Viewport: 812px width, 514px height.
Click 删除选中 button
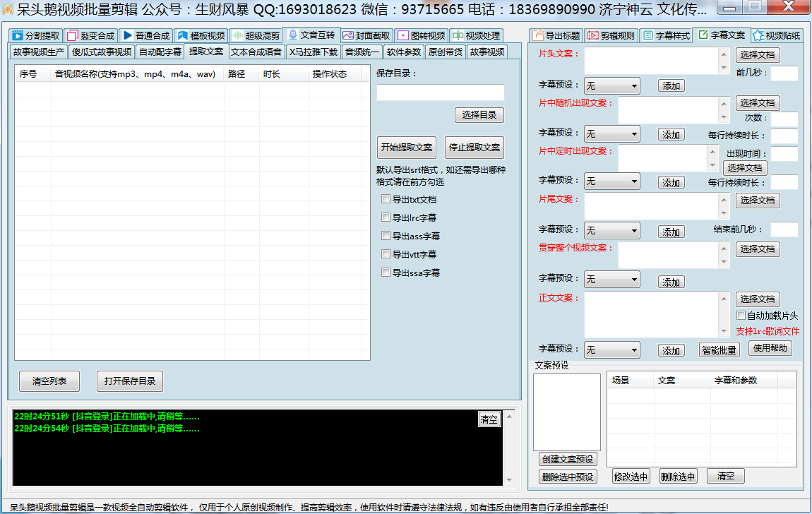click(x=678, y=477)
